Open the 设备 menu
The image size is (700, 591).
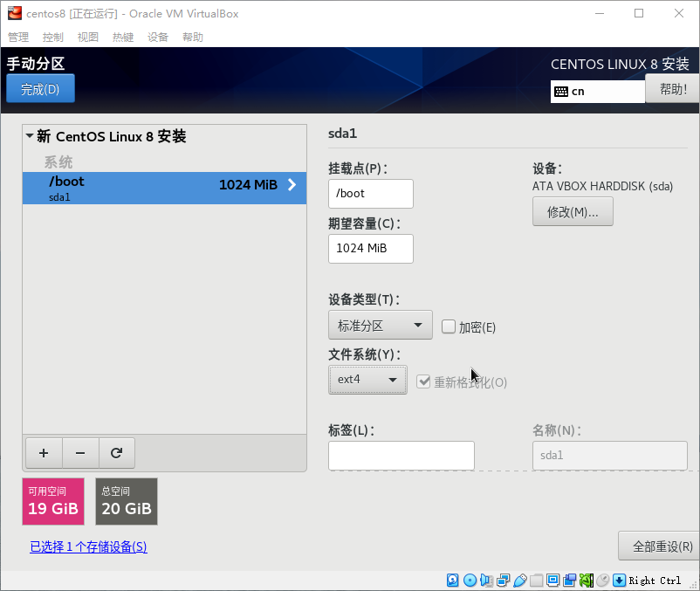(158, 37)
